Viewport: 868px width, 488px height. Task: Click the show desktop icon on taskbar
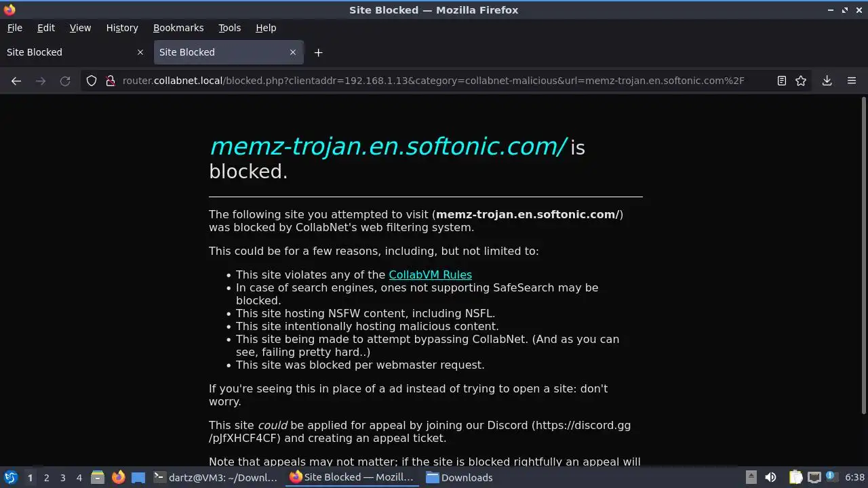point(138,477)
